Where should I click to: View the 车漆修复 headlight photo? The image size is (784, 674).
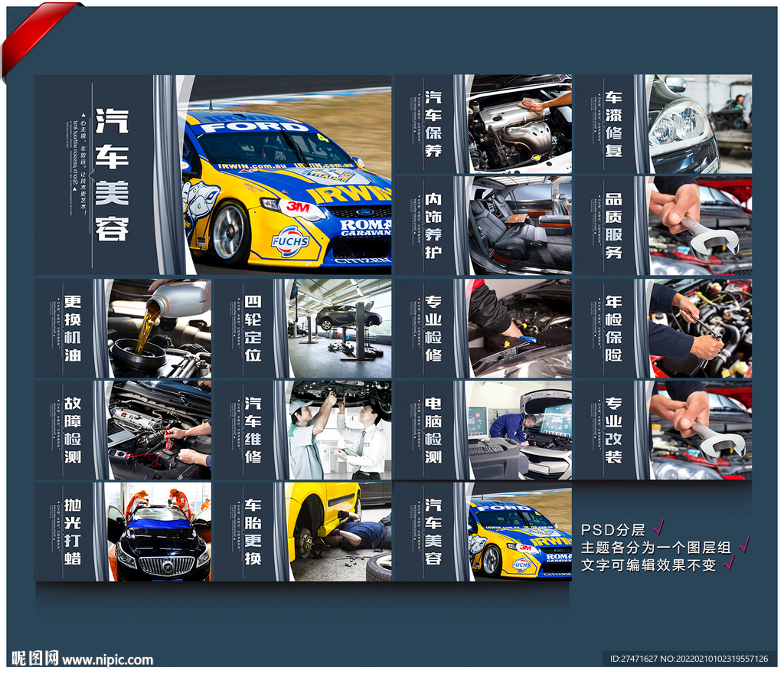click(x=699, y=124)
